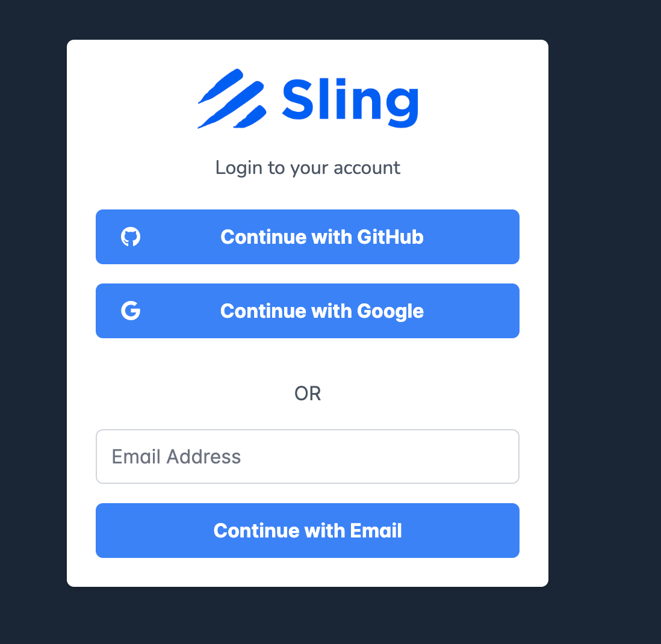Click the Continue with GitHub label text
661x644 pixels.
pyautogui.click(x=321, y=237)
